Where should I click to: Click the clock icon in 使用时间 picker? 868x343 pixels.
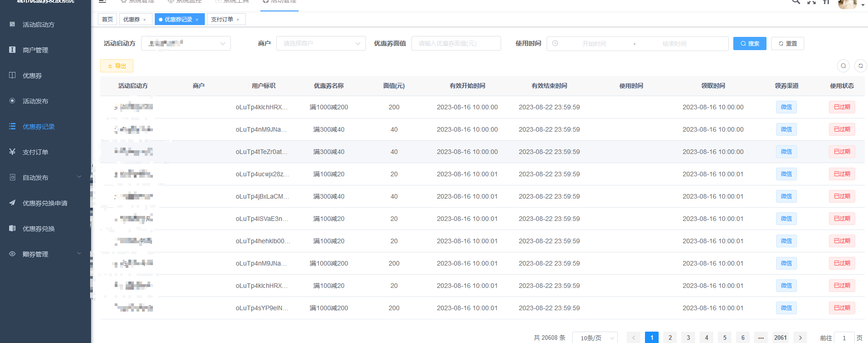pyautogui.click(x=555, y=43)
